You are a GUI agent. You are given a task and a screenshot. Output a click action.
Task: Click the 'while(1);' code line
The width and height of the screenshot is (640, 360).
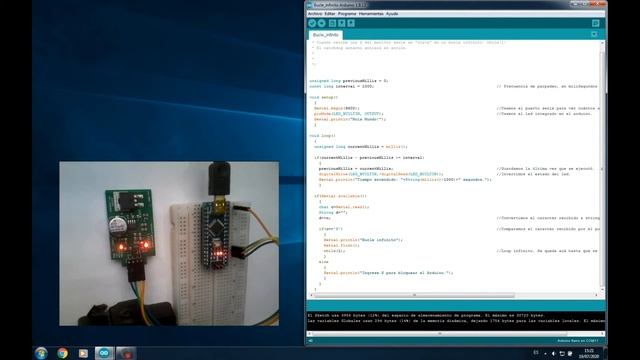point(334,251)
